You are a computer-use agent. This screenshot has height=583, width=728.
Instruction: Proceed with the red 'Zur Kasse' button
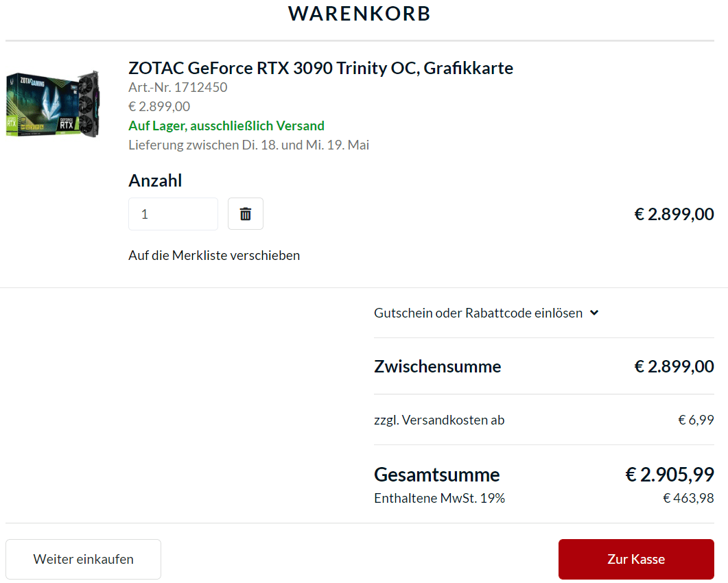pyautogui.click(x=636, y=559)
